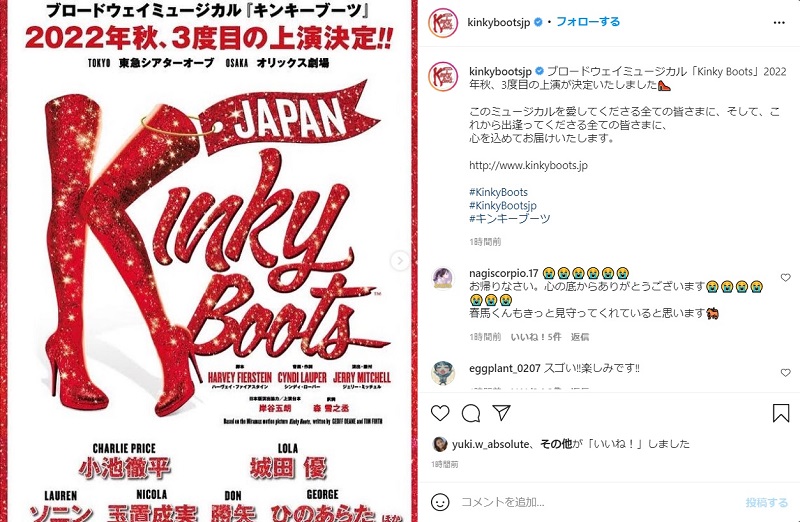Image resolution: width=800 pixels, height=522 pixels.
Task: Open the #キンキーブーツ hashtag link
Action: coord(510,218)
